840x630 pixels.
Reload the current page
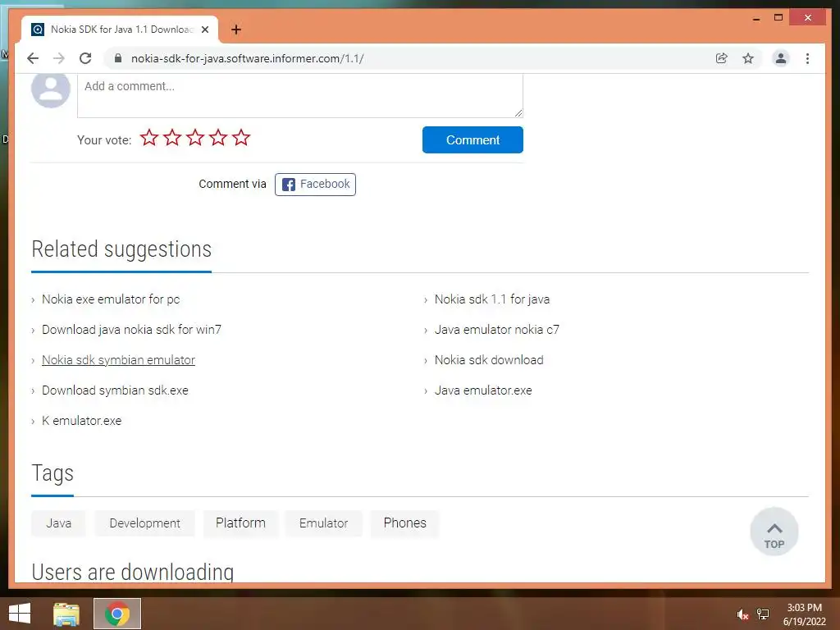click(85, 58)
